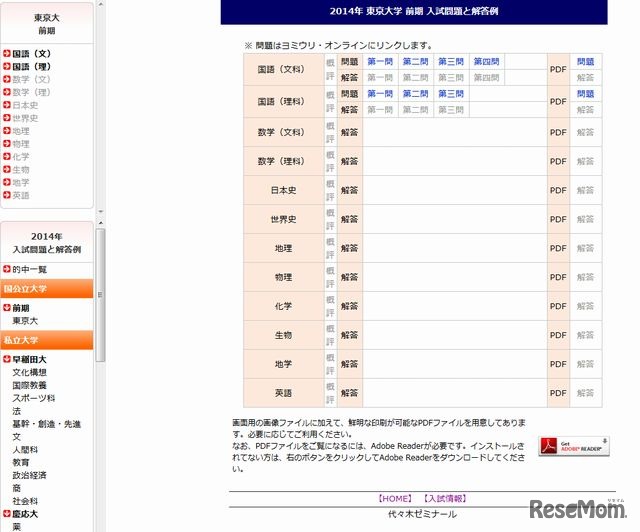Viewport: 640px width, 532px height.
Task: Click the red arrow icon beside 日本史 in sidebar
Action: click(x=7, y=105)
